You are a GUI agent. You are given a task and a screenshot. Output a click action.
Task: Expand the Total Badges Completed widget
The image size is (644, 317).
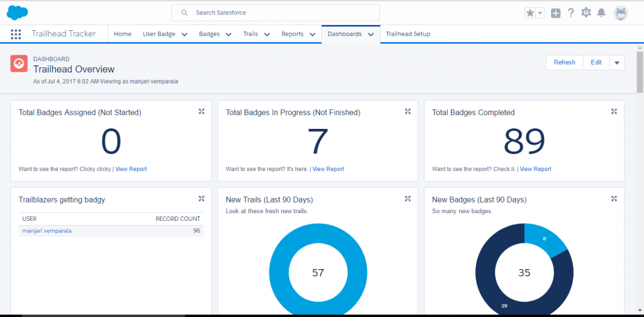click(614, 111)
